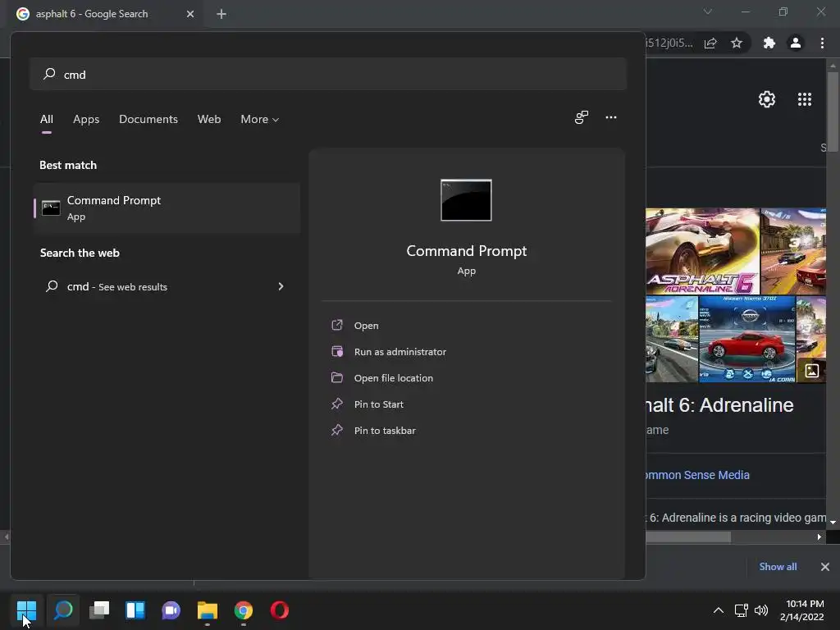Switch to Chrome from the taskbar
Screen dimensions: 840x630
click(x=243, y=610)
